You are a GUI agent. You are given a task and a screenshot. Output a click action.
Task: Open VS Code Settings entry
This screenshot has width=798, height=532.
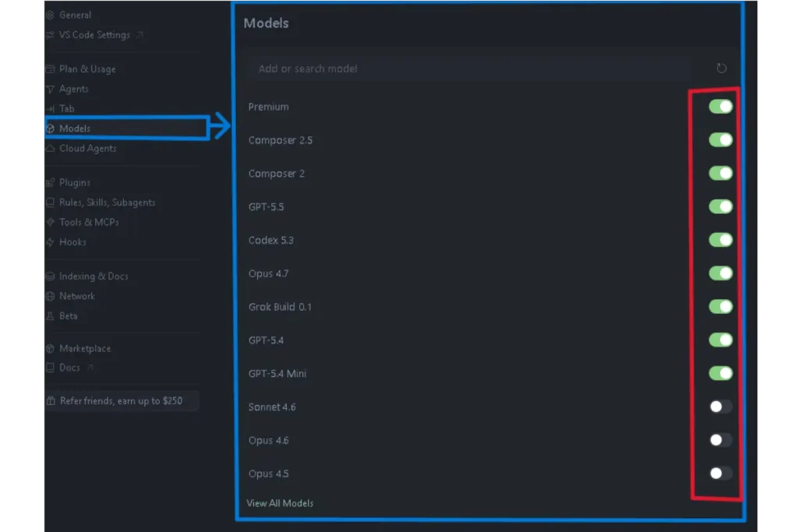(x=94, y=35)
